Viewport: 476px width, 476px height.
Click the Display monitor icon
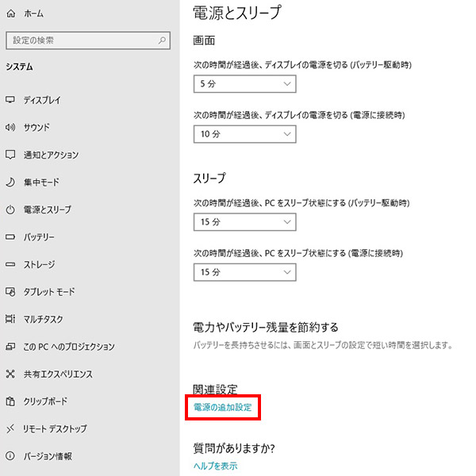click(10, 100)
